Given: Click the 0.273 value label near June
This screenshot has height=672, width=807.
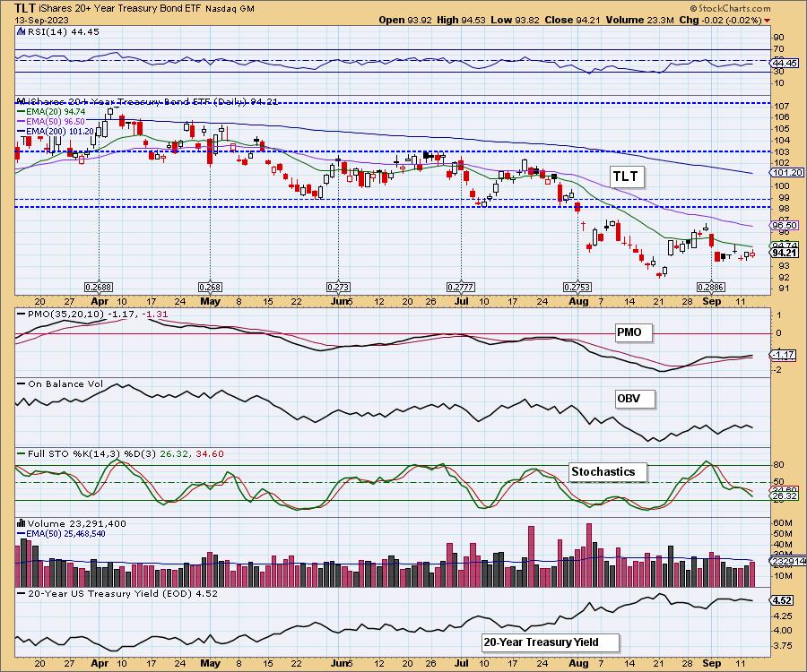Looking at the screenshot, I should pyautogui.click(x=338, y=287).
